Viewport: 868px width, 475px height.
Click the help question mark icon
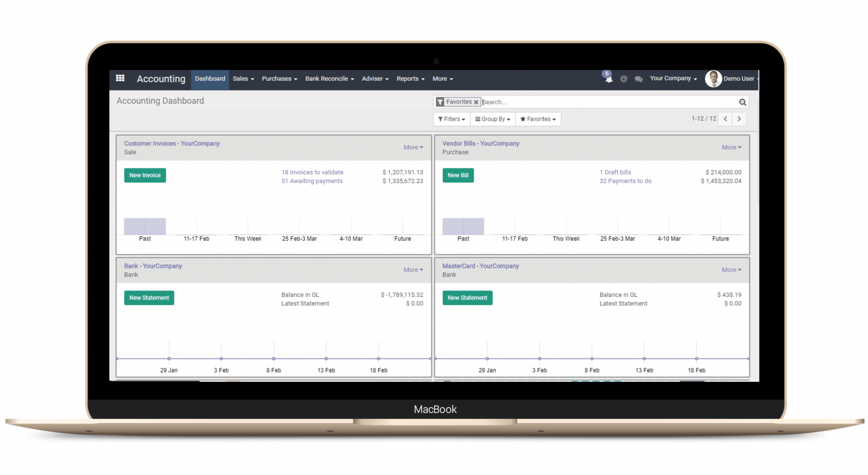(623, 79)
